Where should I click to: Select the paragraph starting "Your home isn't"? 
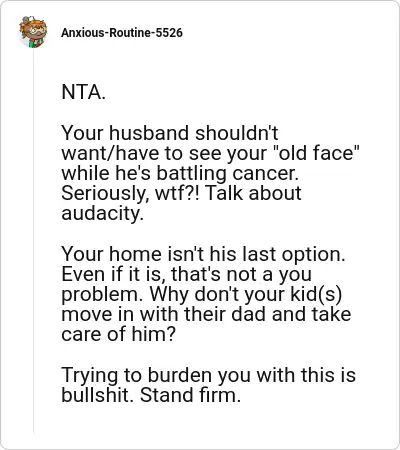coord(206,294)
